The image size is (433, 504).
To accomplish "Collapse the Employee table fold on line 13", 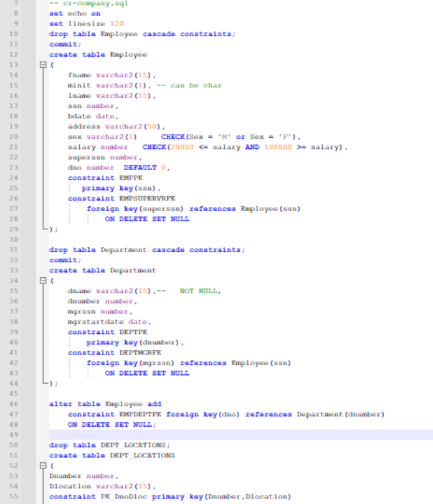I will click(43, 65).
